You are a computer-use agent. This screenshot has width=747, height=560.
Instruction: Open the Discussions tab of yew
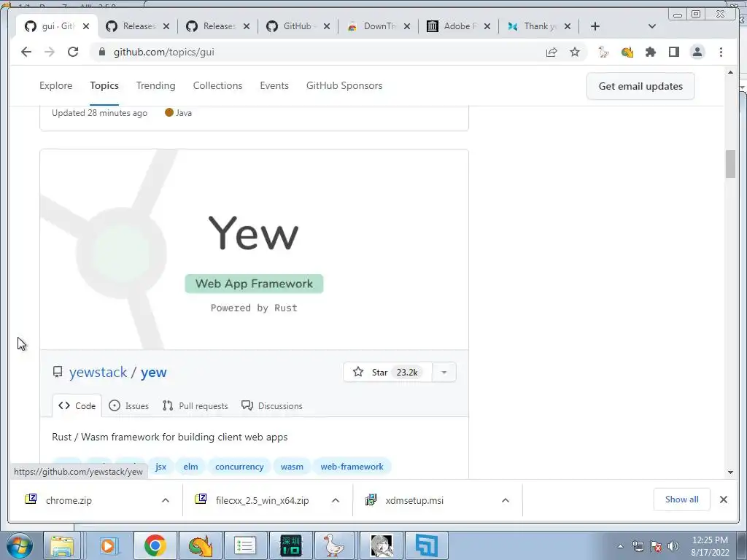coord(272,405)
